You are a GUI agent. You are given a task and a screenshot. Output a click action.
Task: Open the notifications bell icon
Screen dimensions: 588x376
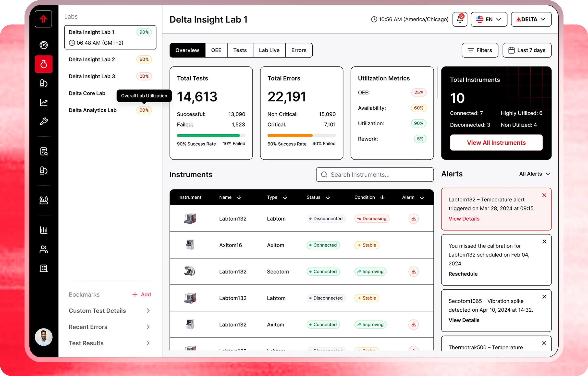pos(460,19)
